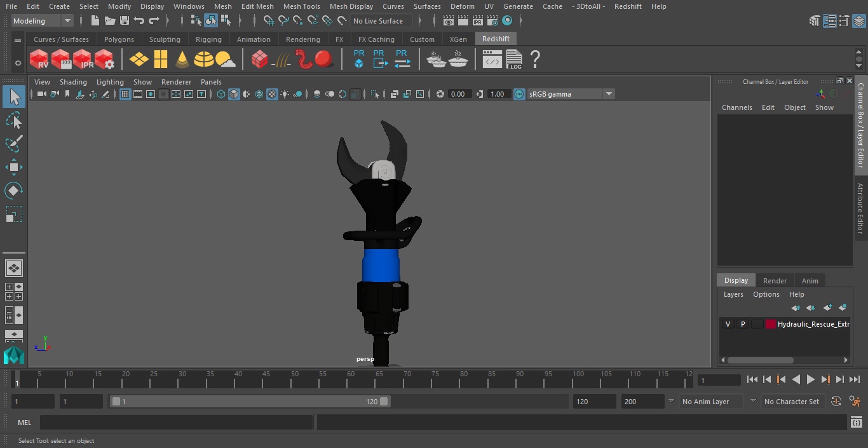868x448 pixels.
Task: Create a Redshift dome light (yellow dome icon)
Action: (x=204, y=60)
